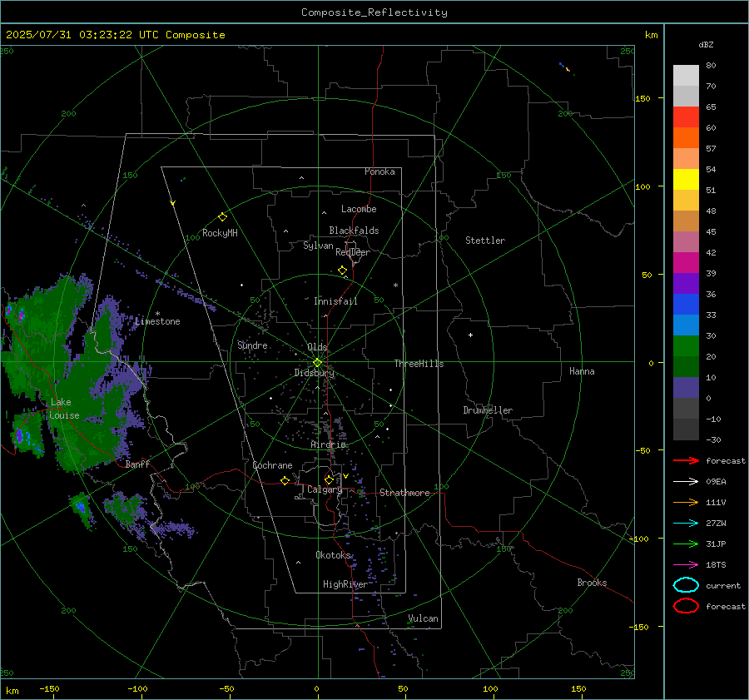The width and height of the screenshot is (749, 700).
Task: Click the Lake Louise map label
Action: 64,409
